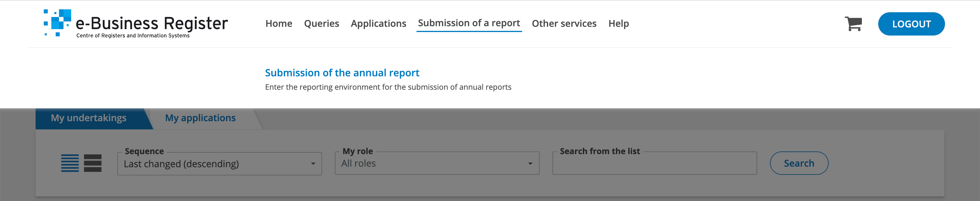This screenshot has height=201, width=980.
Task: Click the Search button
Action: pyautogui.click(x=799, y=163)
